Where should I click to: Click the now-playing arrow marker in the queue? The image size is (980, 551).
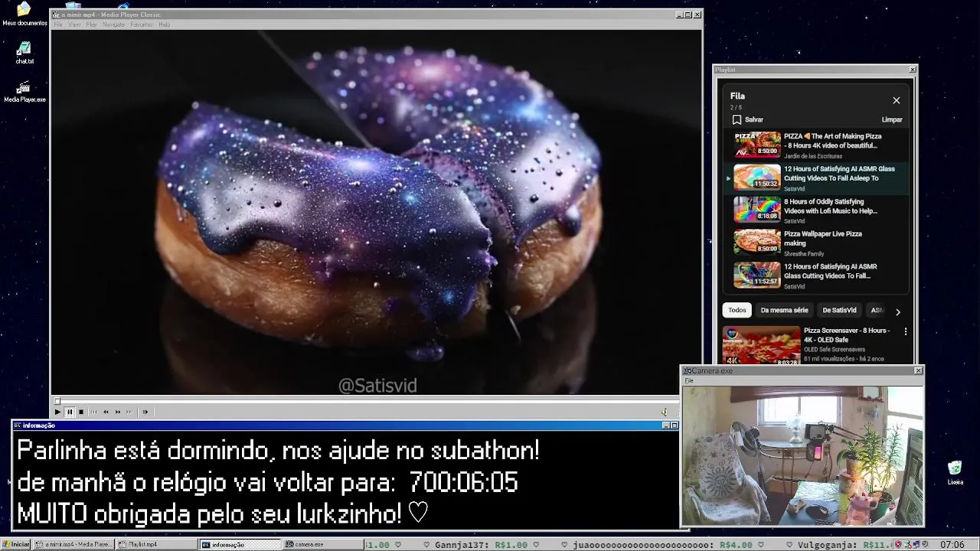coord(728,178)
